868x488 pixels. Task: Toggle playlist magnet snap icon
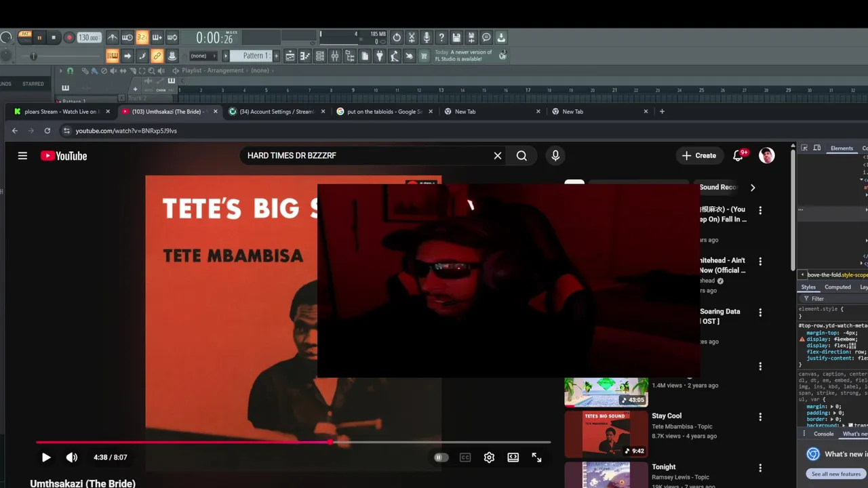point(70,70)
